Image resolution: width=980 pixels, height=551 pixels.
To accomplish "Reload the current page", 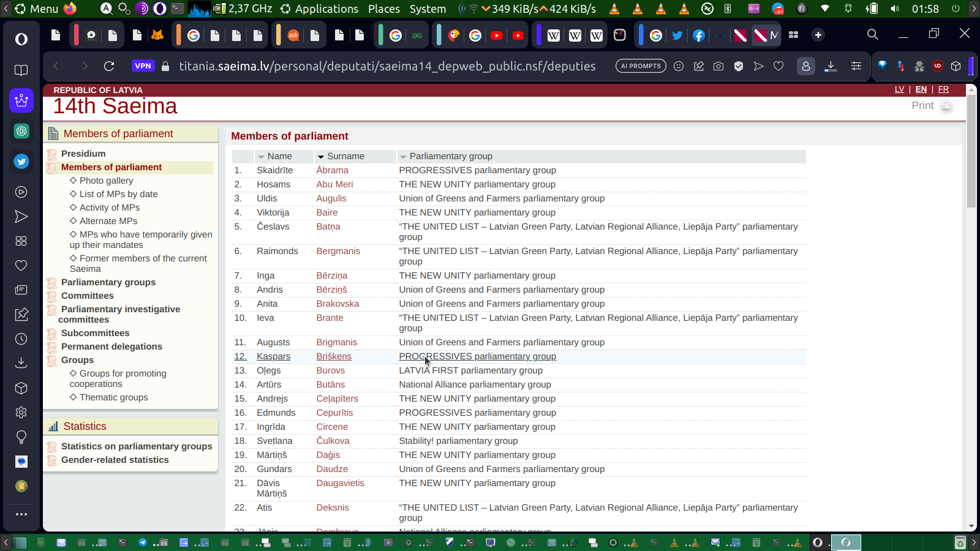I will [109, 66].
